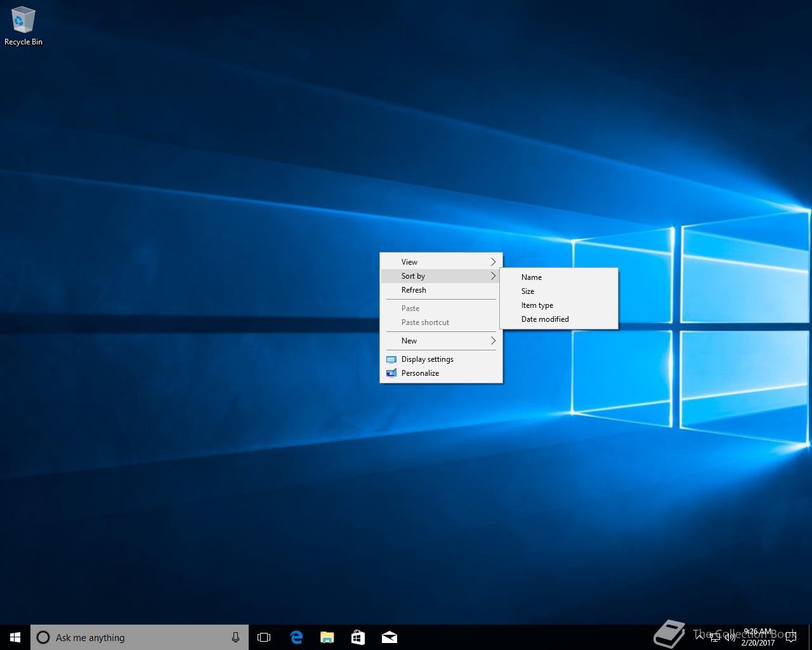Sort desktop items by Name
The image size is (812, 650).
click(x=532, y=277)
